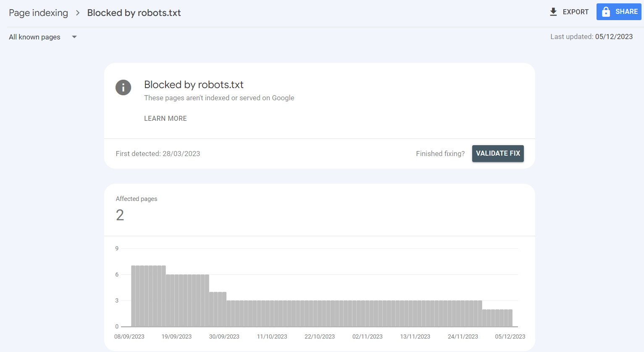This screenshot has width=644, height=352.
Task: Go back to Page indexing breadcrumb
Action: pos(38,13)
